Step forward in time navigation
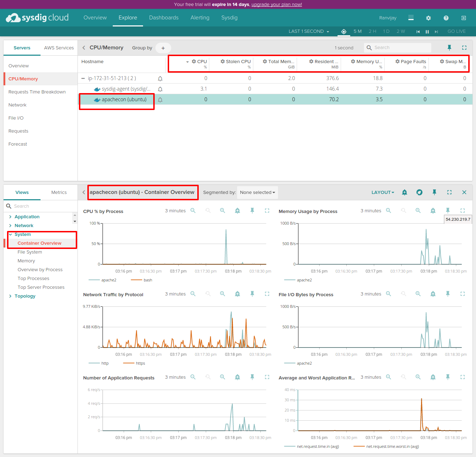This screenshot has width=476, height=457. pos(436,32)
